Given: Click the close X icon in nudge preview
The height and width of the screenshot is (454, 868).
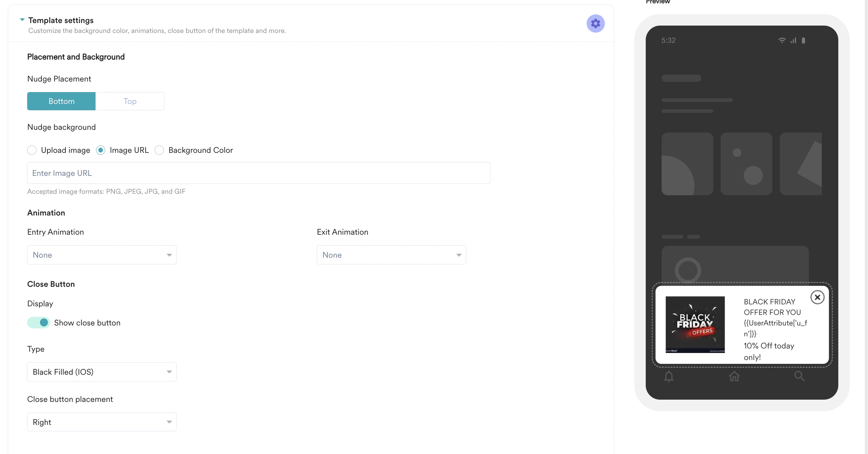Looking at the screenshot, I should coord(817,297).
